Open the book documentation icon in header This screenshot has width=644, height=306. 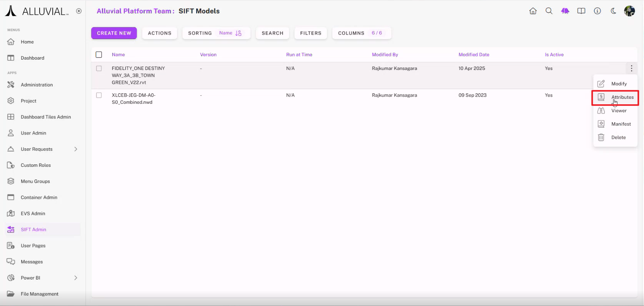point(581,11)
